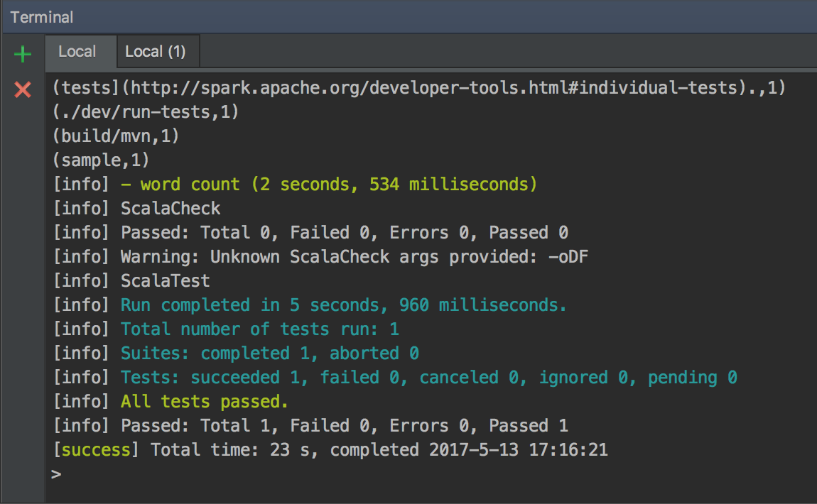Click the (build/mvn,1) output line
Viewport: 817px width, 504px height.
[x=115, y=136]
